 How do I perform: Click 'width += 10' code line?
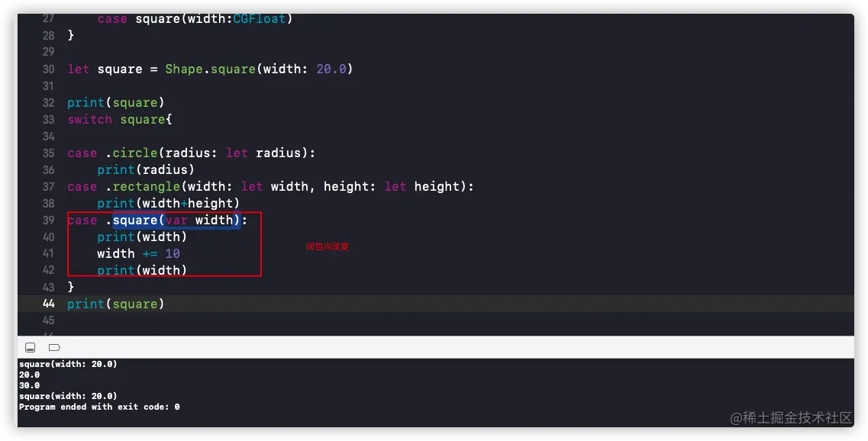(138, 253)
